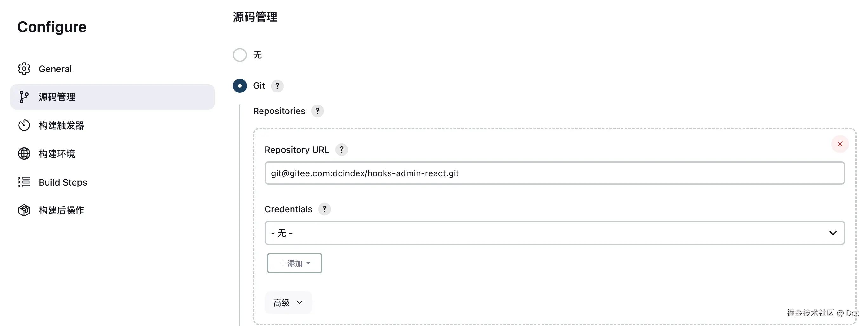This screenshot has height=326, width=868.
Task: Click into the Repository URL field
Action: click(554, 173)
